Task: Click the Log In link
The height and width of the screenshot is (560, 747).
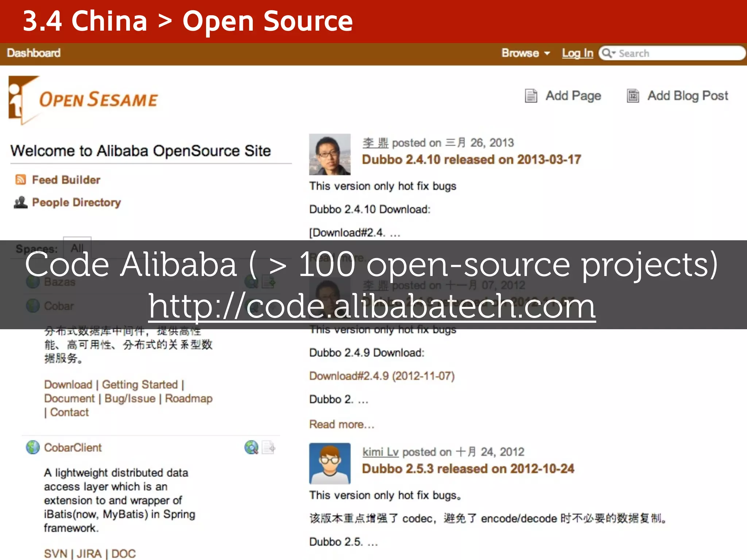Action: 577,53
